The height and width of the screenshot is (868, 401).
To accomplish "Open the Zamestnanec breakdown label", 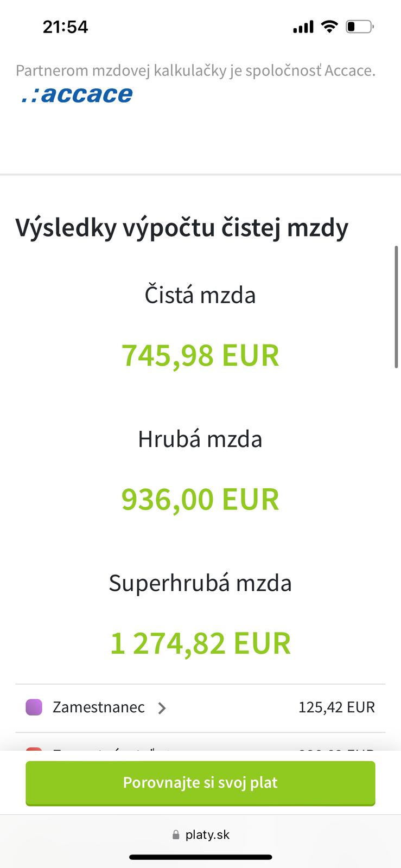I will (98, 707).
